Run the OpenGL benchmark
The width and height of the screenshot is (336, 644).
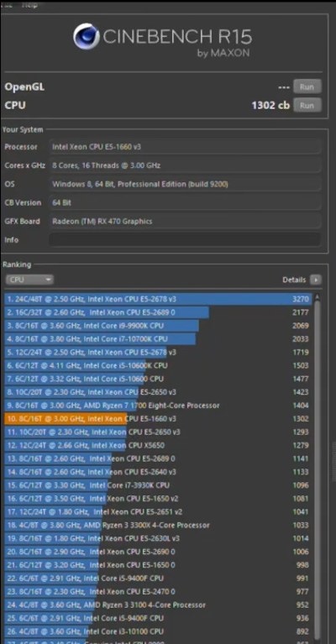point(307,86)
